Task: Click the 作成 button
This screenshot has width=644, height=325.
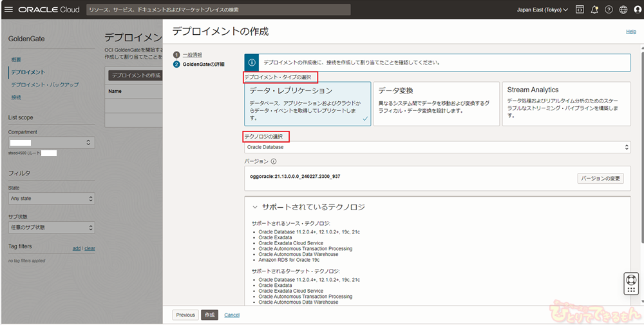Action: tap(209, 315)
